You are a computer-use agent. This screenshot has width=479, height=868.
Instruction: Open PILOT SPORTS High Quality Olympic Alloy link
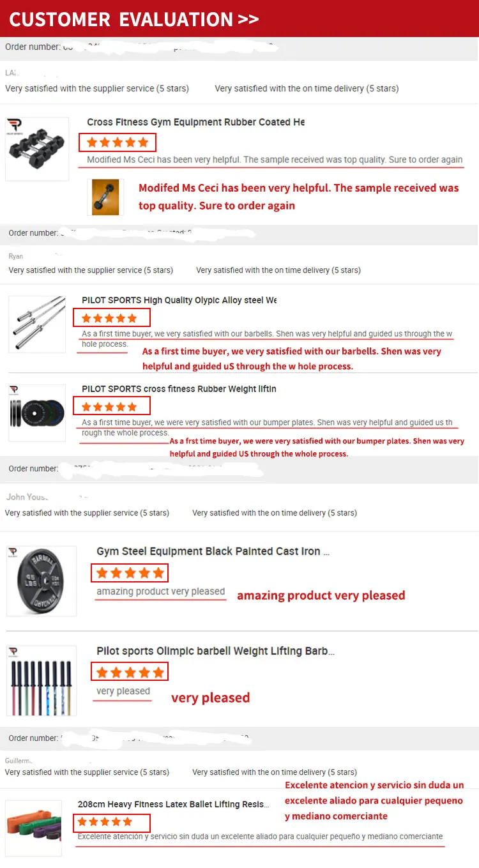click(x=179, y=300)
